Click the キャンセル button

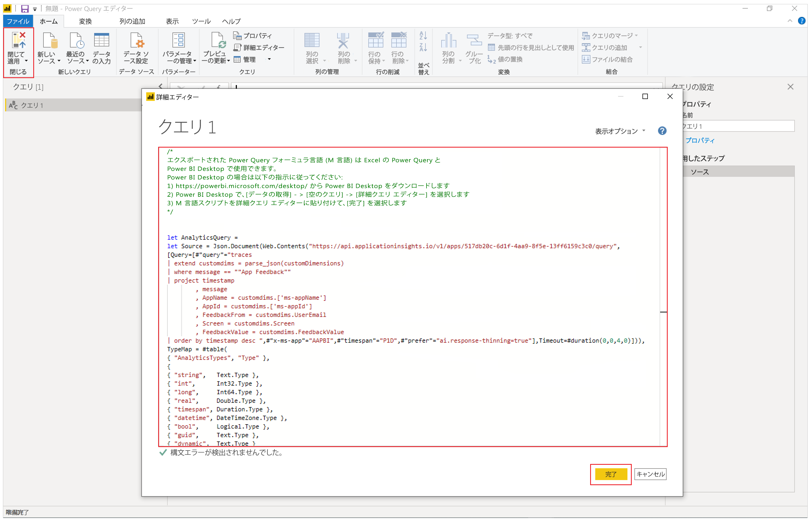coord(651,474)
